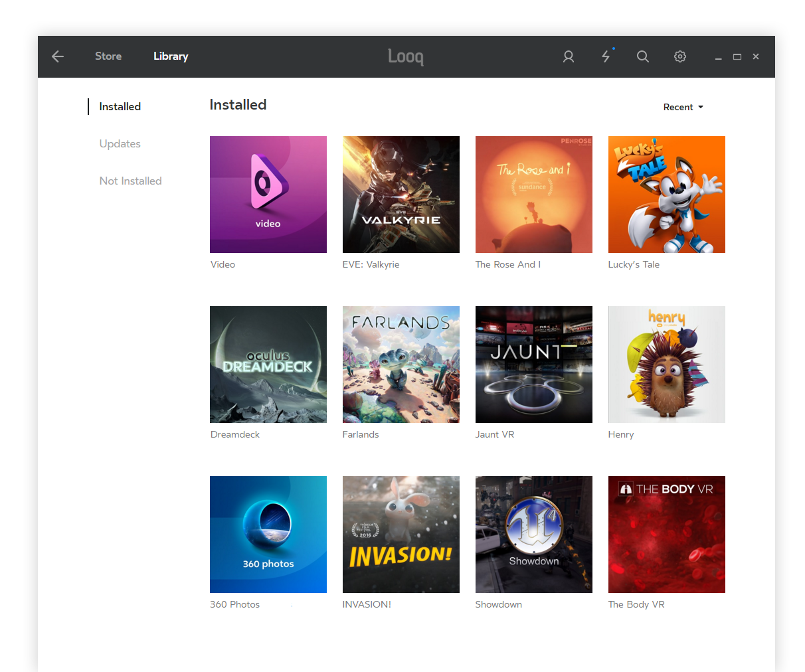Open the INVASION! cover art
Image resolution: width=805 pixels, height=672 pixels.
point(401,535)
